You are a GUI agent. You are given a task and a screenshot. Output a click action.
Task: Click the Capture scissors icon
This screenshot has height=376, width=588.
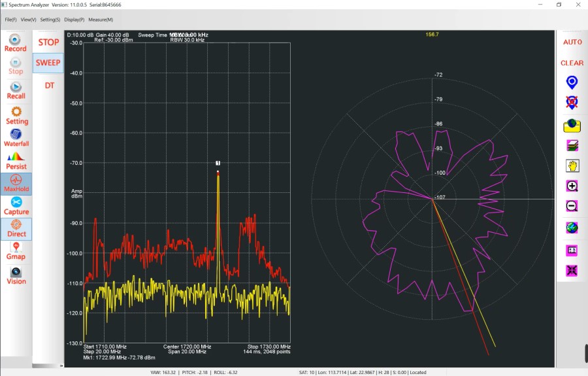coord(16,206)
